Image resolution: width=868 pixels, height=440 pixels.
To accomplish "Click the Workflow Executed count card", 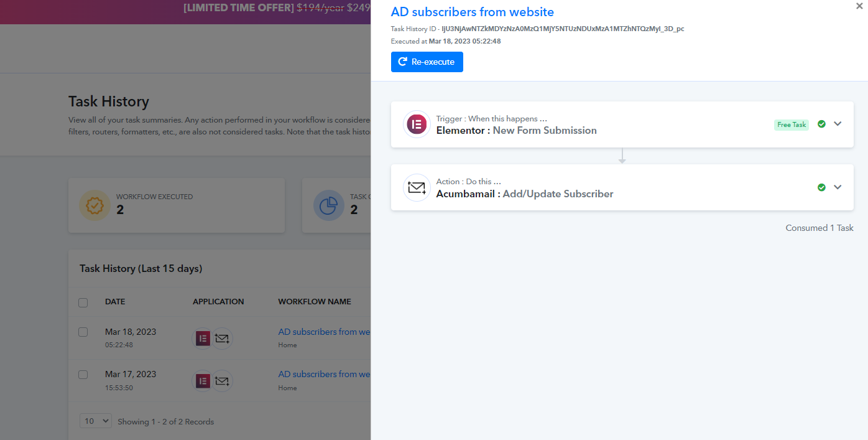I will [177, 205].
